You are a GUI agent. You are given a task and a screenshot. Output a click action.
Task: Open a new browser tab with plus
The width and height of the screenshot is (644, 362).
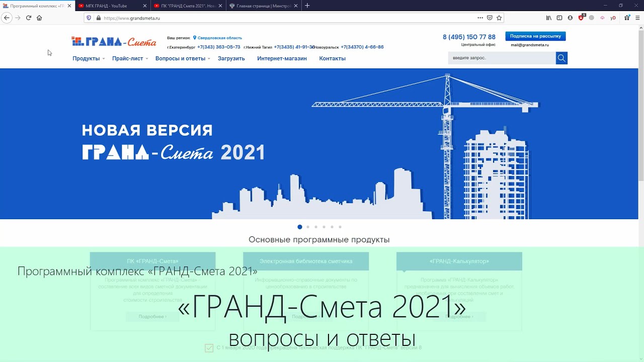pyautogui.click(x=307, y=6)
